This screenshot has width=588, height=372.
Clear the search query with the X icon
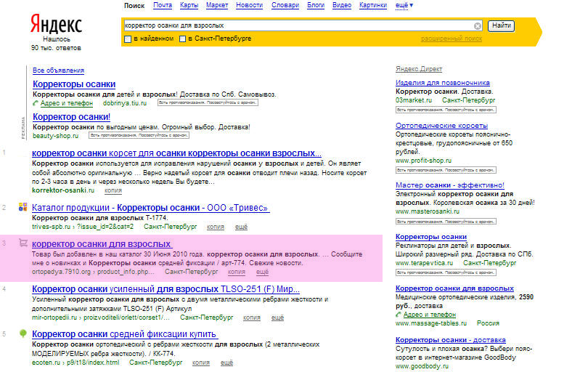pos(478,26)
